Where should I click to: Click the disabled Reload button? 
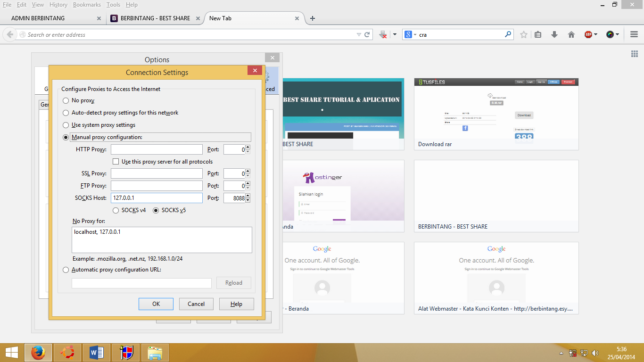coord(234,283)
